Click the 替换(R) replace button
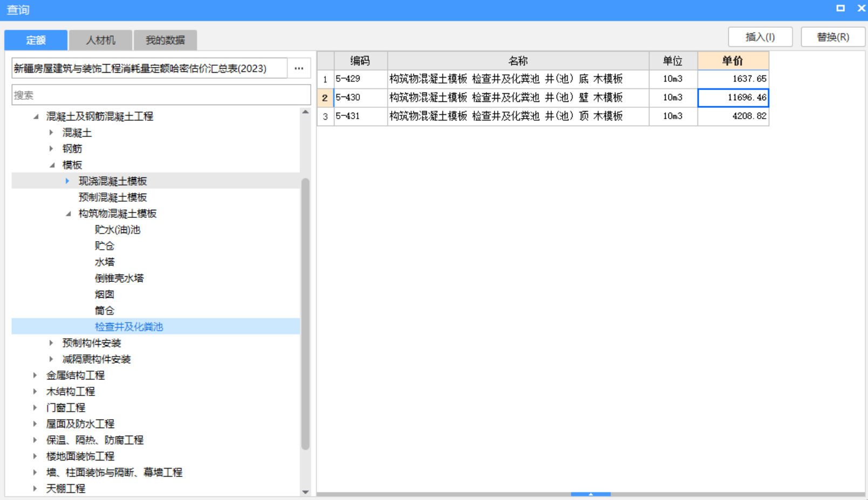Image resolution: width=868 pixels, height=500 pixels. tap(833, 37)
